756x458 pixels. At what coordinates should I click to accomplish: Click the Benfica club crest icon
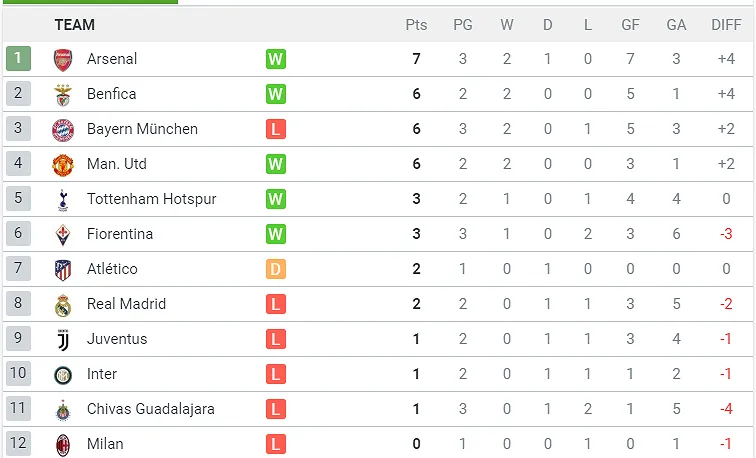coord(63,94)
